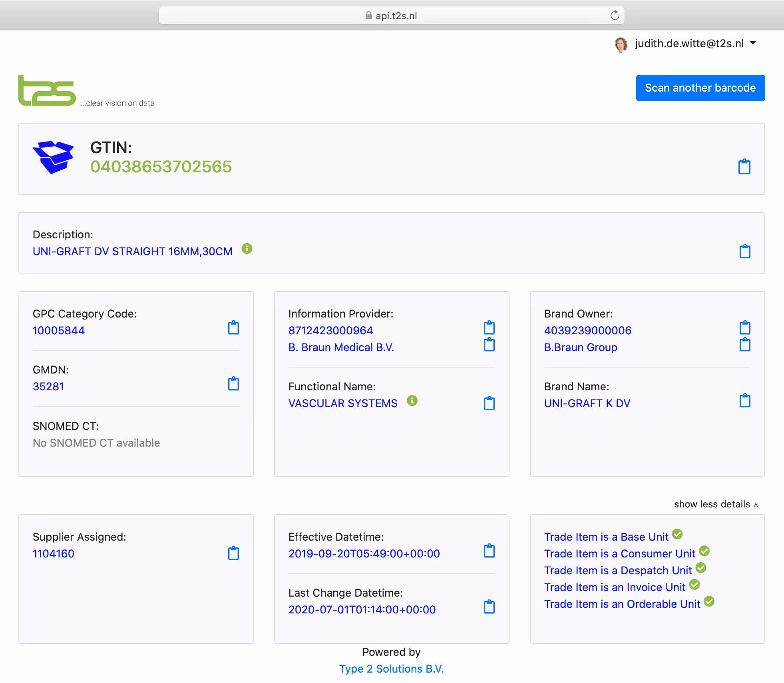Image resolution: width=784 pixels, height=683 pixels.
Task: Open the Type 2 Solutions B.V. link
Action: pyautogui.click(x=391, y=669)
